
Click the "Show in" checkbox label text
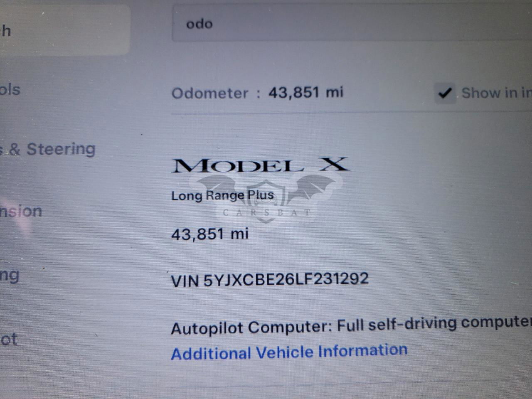coord(497,93)
